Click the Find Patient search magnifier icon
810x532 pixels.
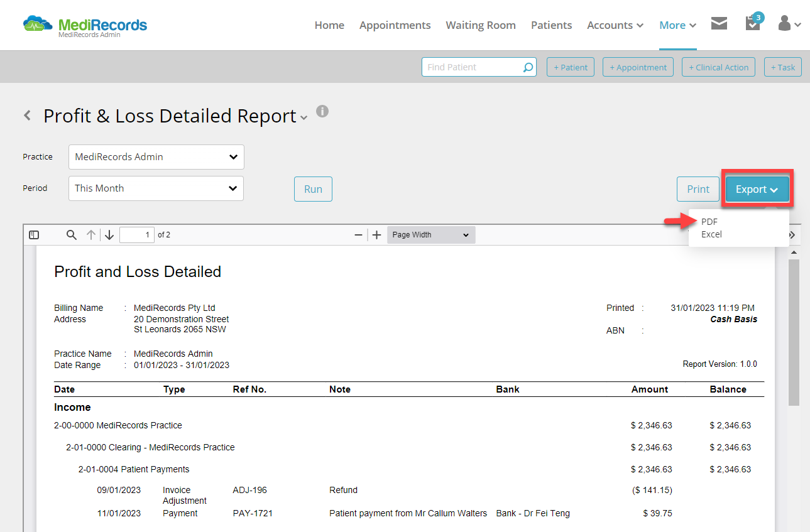pyautogui.click(x=528, y=67)
